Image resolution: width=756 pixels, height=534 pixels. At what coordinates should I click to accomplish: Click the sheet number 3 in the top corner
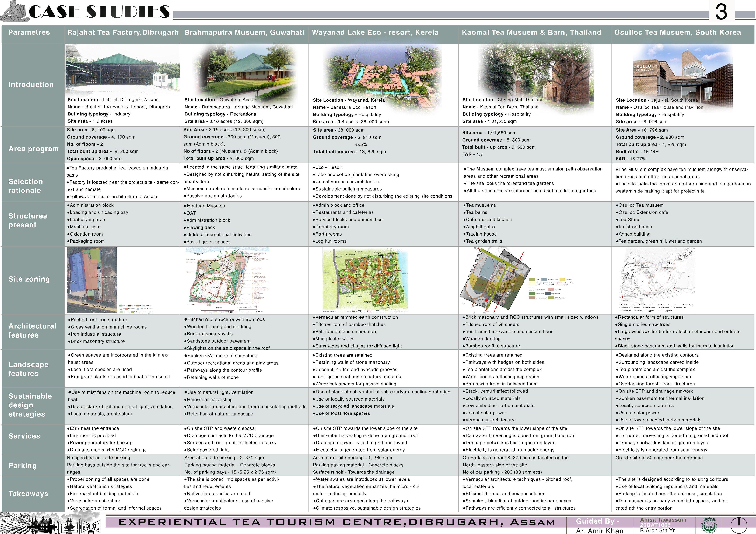point(721,12)
